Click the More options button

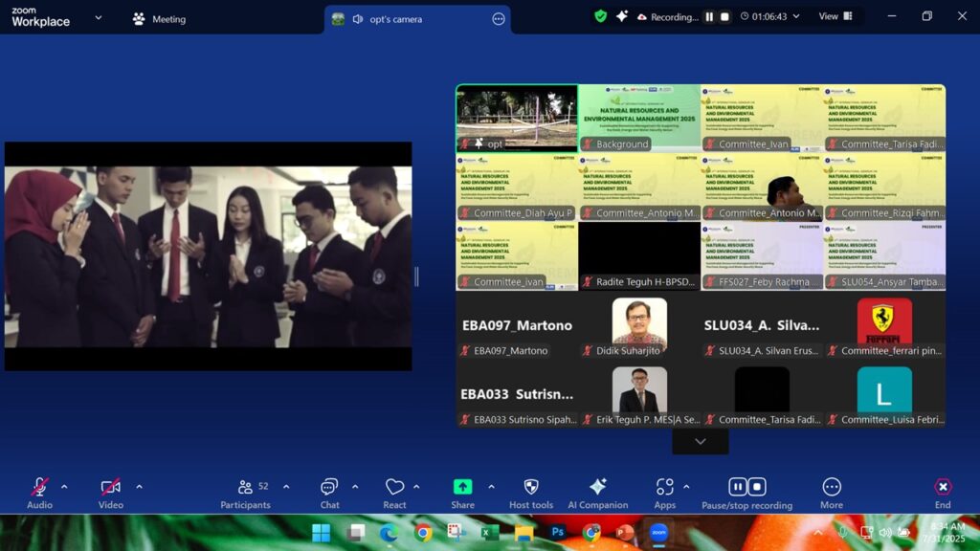[x=832, y=487]
